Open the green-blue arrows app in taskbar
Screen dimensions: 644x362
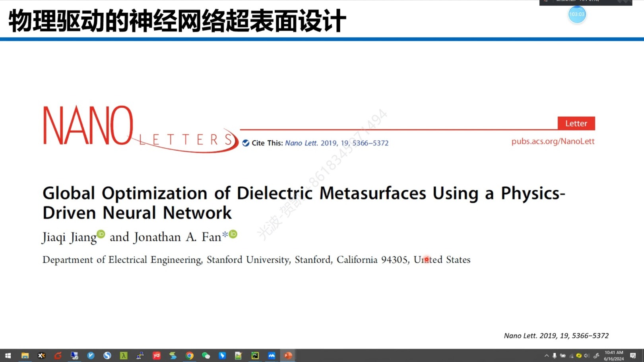pos(173,356)
